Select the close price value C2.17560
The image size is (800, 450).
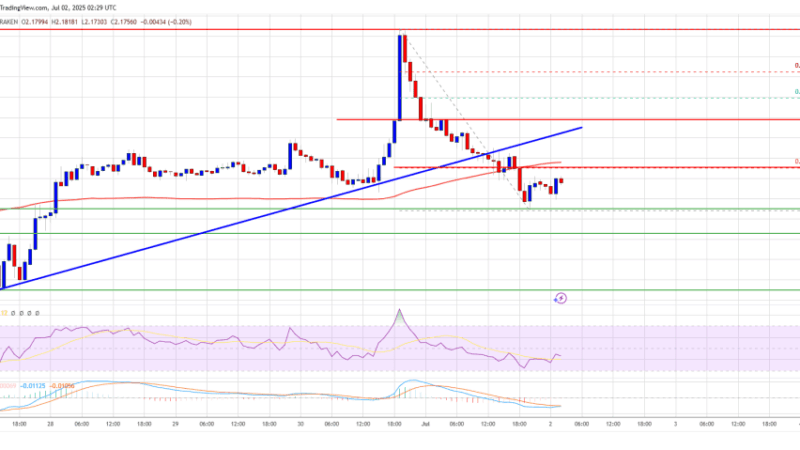point(123,22)
